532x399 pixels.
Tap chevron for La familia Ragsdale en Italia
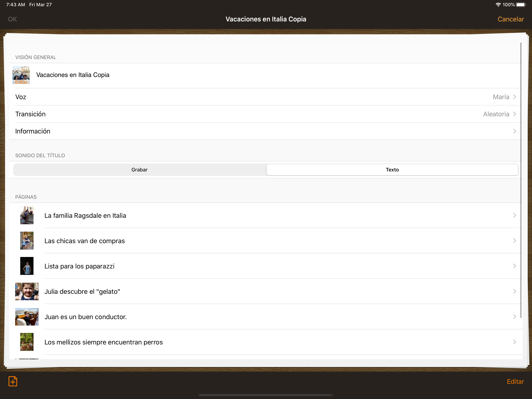coord(514,215)
